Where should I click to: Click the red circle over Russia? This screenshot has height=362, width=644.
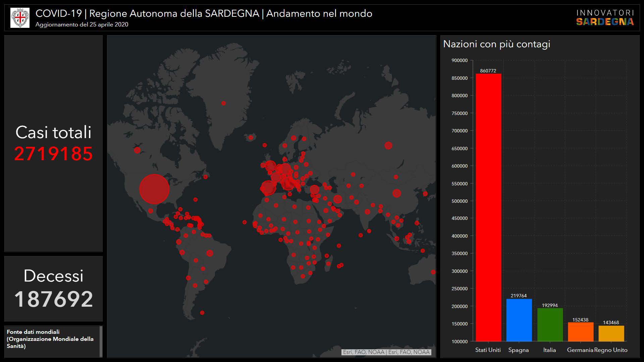[x=388, y=145]
